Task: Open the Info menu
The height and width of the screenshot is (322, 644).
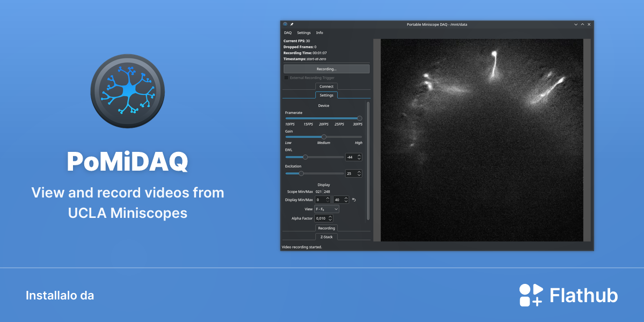Action: [319, 33]
